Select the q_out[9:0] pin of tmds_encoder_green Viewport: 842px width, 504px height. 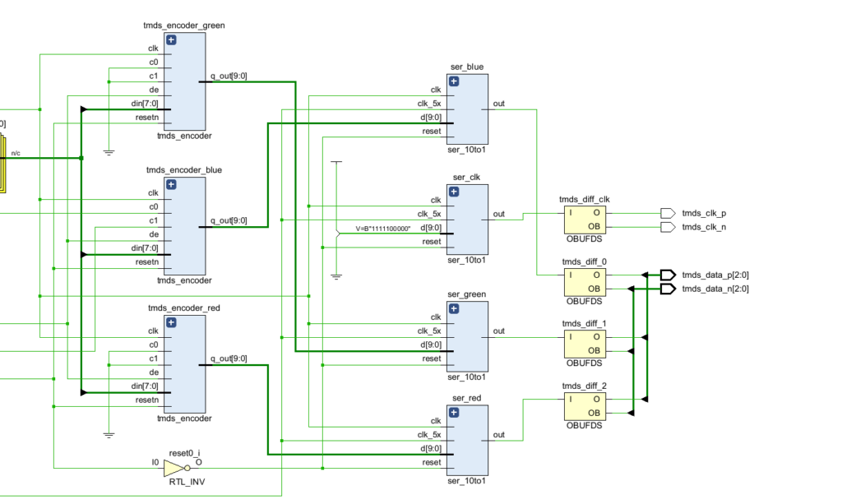pyautogui.click(x=229, y=76)
